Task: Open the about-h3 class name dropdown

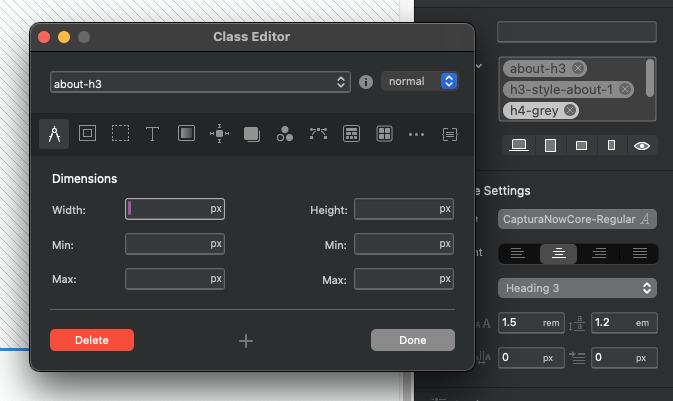Action: (x=200, y=82)
